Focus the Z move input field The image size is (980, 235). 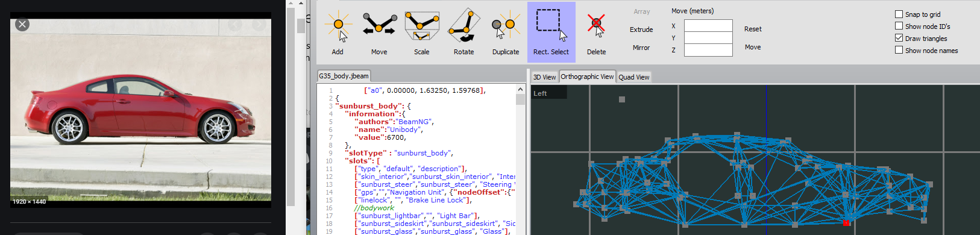[x=708, y=50]
